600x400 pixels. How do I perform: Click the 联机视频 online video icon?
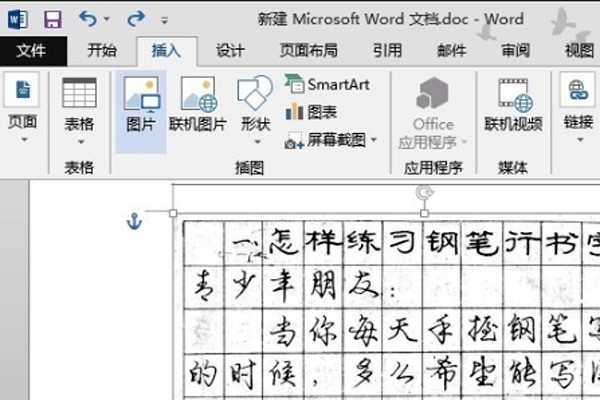pyautogui.click(x=513, y=105)
